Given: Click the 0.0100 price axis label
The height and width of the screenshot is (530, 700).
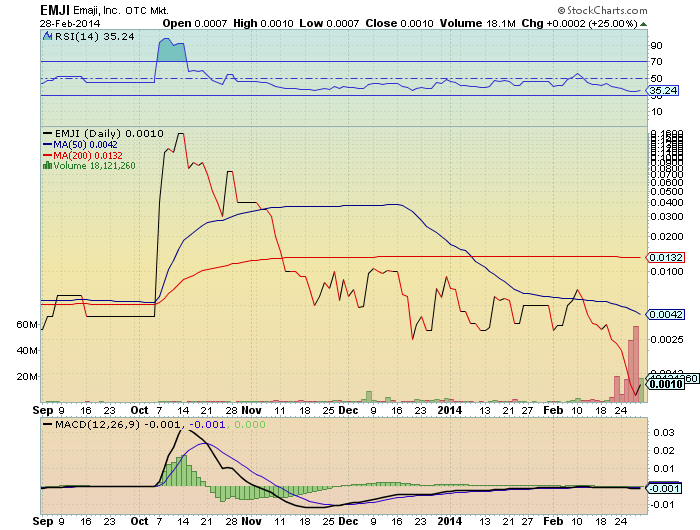Looking at the screenshot, I should [x=667, y=271].
